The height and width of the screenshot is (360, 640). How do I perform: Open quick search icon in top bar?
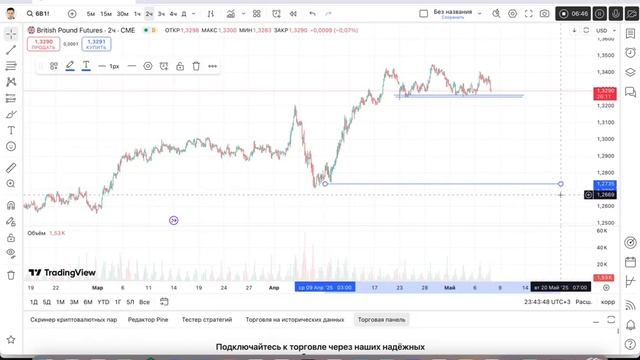(496, 14)
